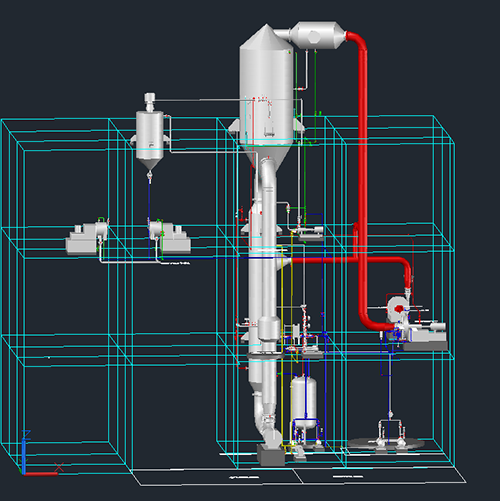
Task: Select the left text label on ground frame
Action: tap(244, 477)
